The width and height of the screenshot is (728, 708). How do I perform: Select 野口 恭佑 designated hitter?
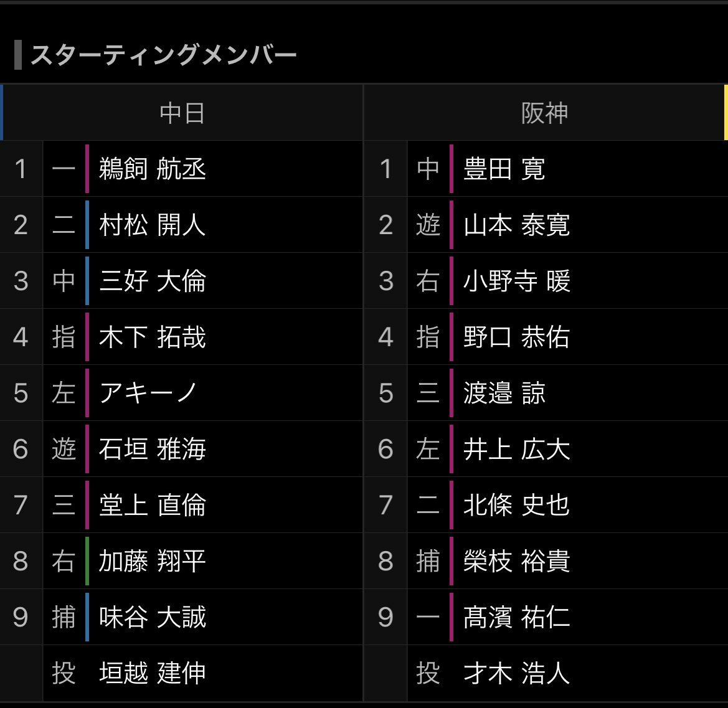(x=517, y=337)
